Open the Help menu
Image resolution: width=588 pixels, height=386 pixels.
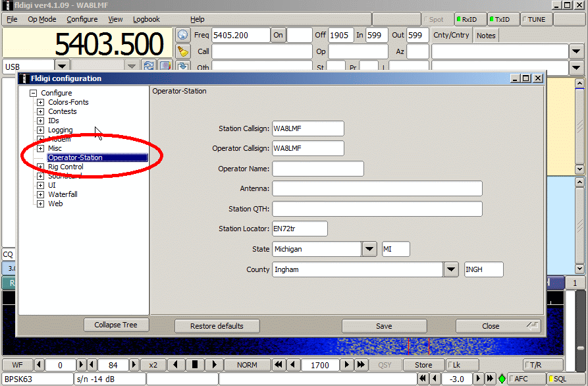coord(198,19)
